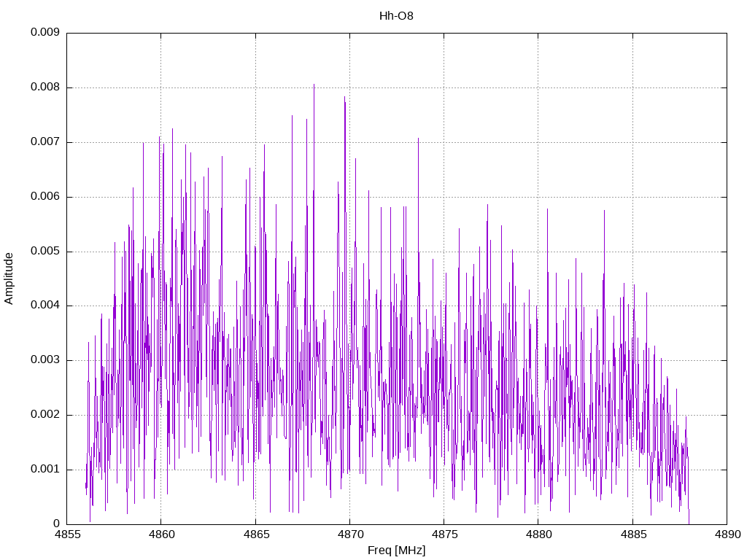Click the 0.002 y-axis tick label

[x=45, y=415]
